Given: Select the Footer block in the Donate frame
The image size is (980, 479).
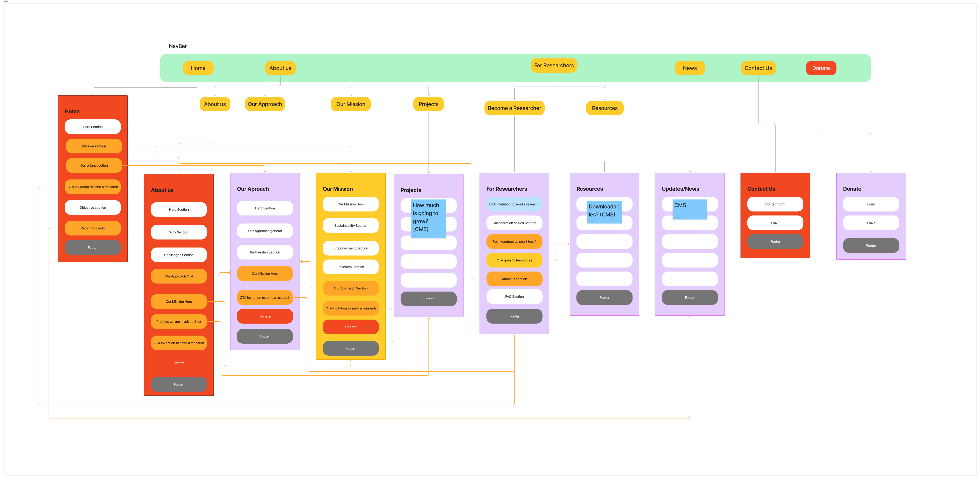Looking at the screenshot, I should click(x=871, y=246).
